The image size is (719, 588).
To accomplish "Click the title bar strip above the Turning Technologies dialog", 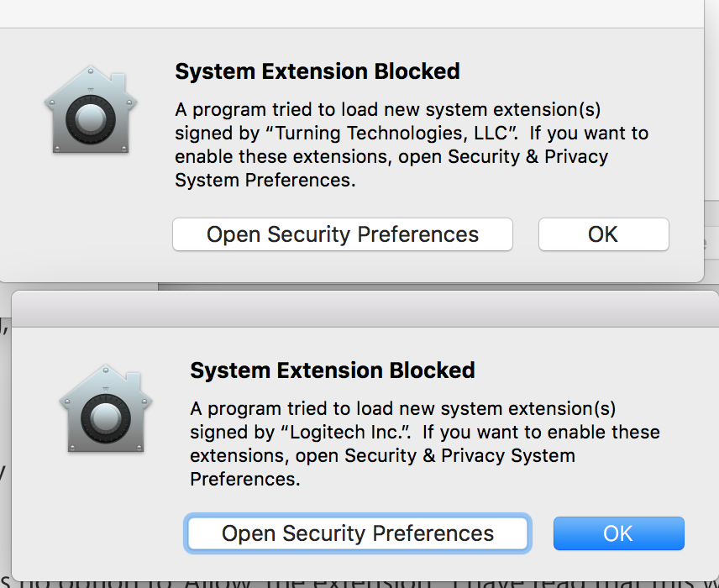I will click(353, 13).
